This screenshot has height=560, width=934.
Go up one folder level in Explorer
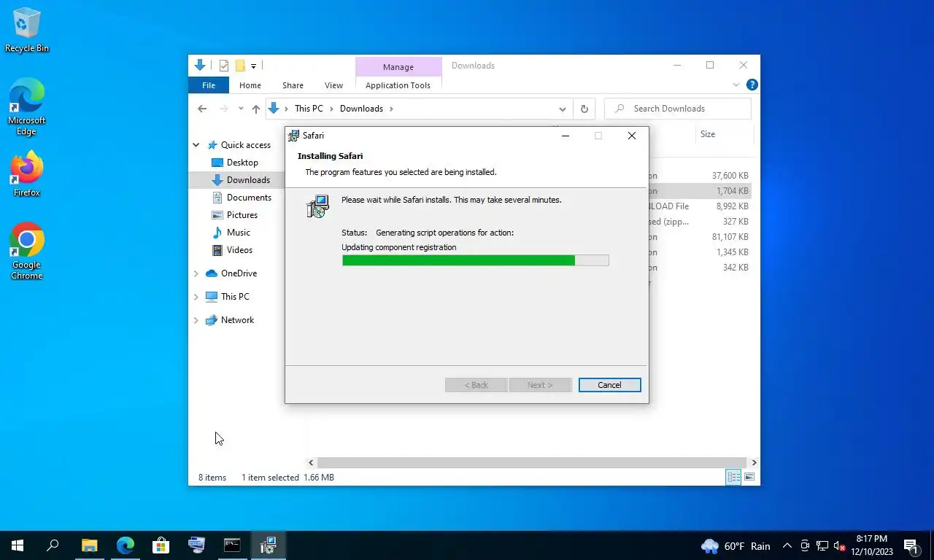pyautogui.click(x=255, y=109)
